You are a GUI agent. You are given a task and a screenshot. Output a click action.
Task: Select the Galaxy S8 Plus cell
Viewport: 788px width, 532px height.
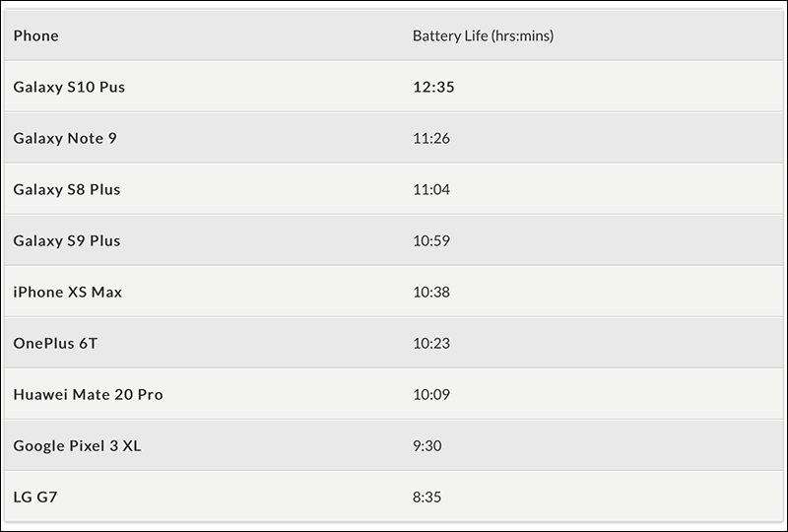[66, 189]
